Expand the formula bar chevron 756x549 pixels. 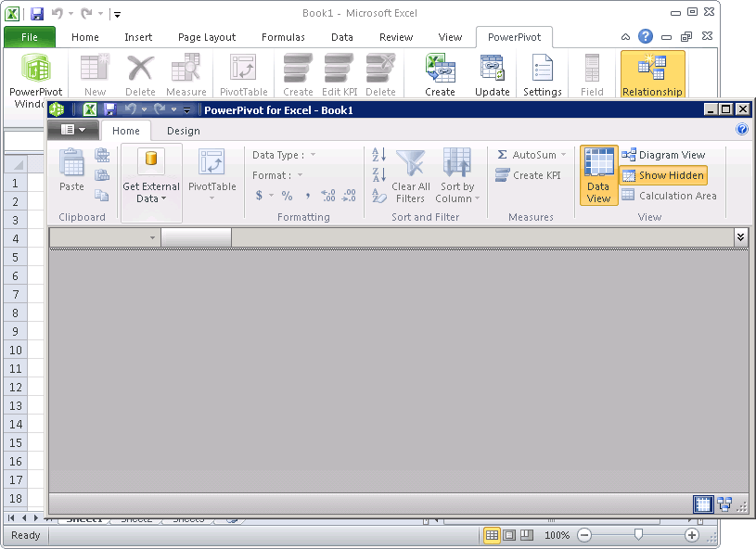(740, 237)
